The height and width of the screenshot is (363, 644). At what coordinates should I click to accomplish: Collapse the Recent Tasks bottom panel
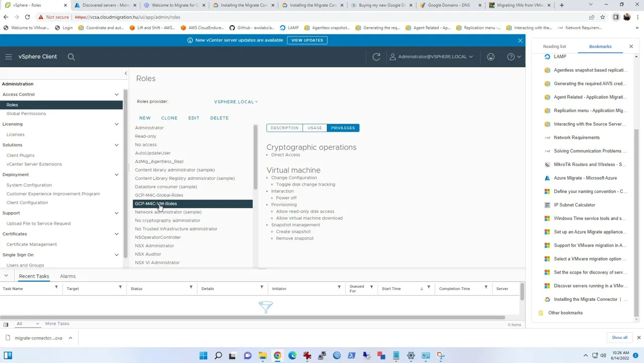point(6,276)
